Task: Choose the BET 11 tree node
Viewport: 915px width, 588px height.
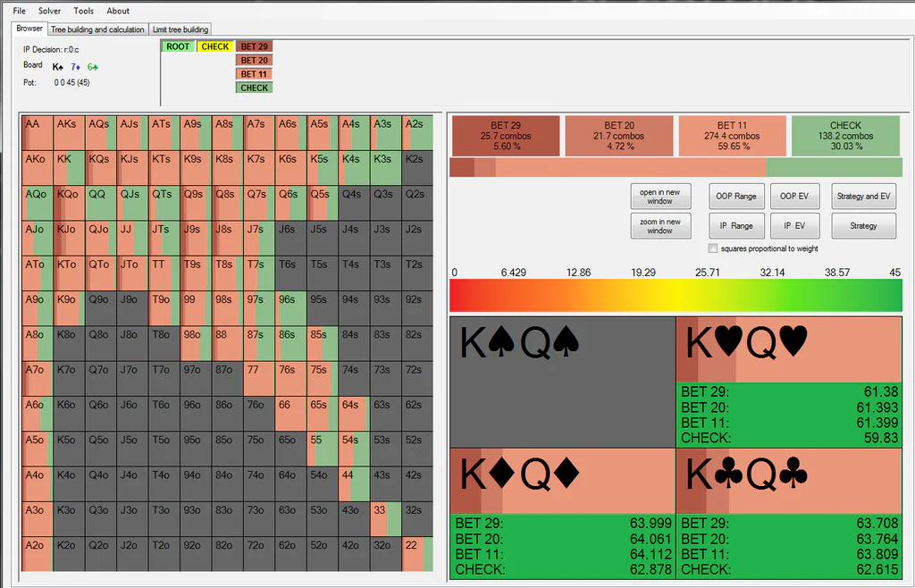Action: 254,74
